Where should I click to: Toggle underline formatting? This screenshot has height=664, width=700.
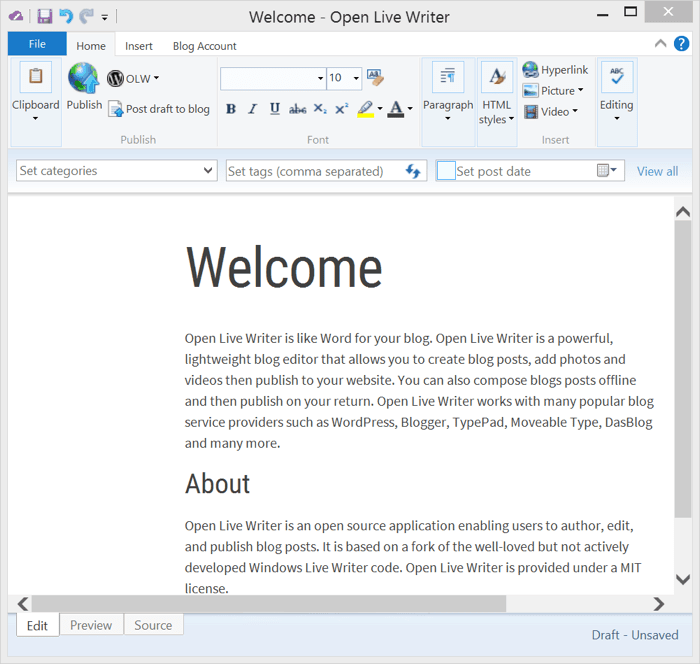tap(274, 109)
